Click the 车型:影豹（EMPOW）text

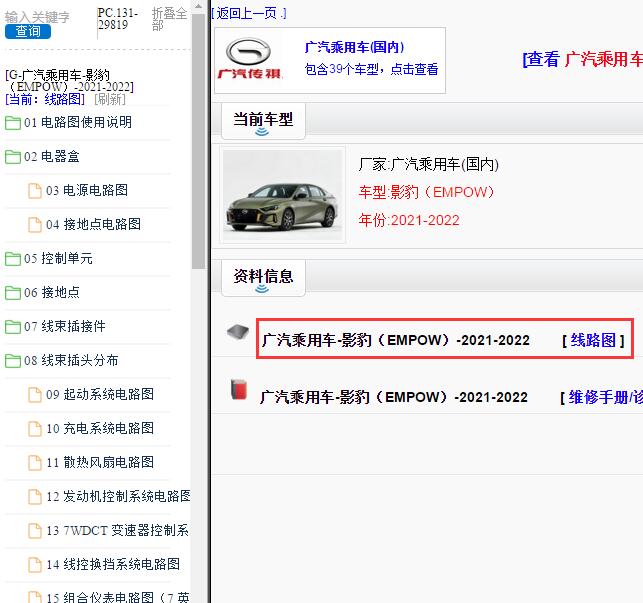(x=426, y=192)
